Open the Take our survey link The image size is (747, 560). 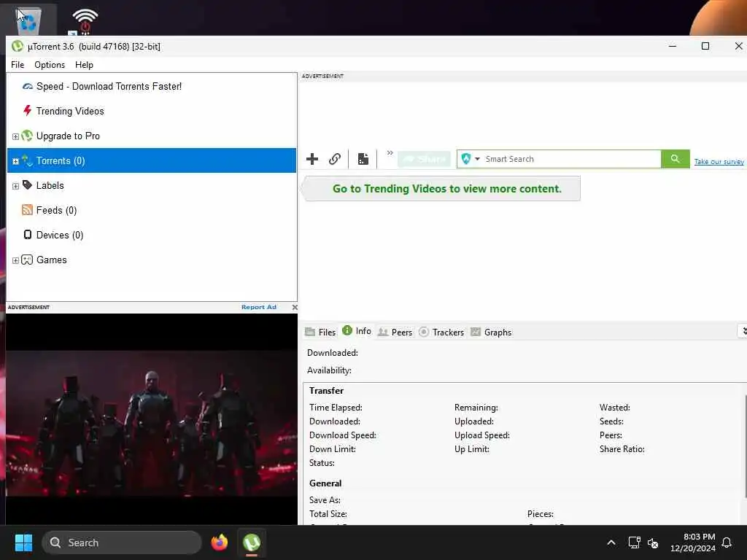click(719, 161)
